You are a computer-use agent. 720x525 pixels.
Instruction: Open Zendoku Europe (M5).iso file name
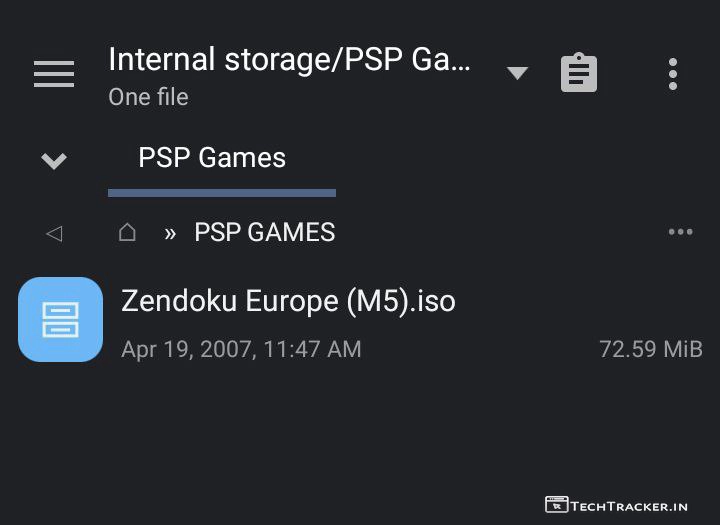(x=288, y=300)
